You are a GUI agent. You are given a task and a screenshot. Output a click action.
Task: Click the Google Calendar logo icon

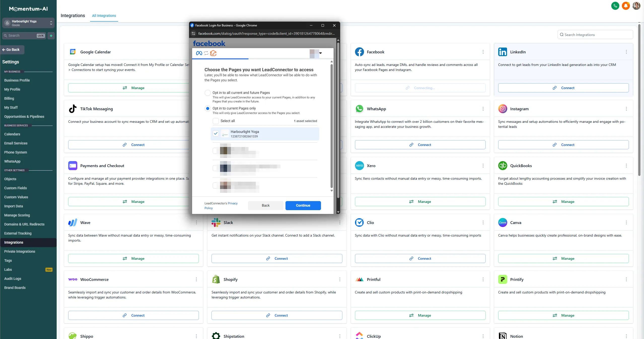click(x=73, y=52)
